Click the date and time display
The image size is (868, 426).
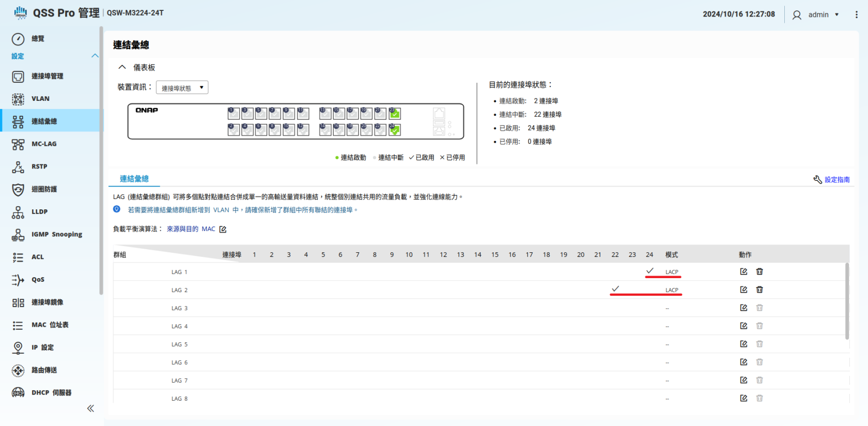pyautogui.click(x=739, y=14)
